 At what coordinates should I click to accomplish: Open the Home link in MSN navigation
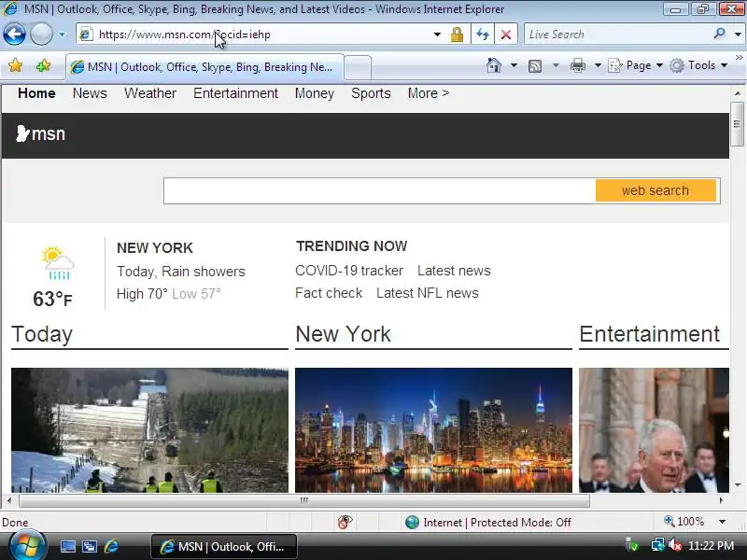[36, 93]
